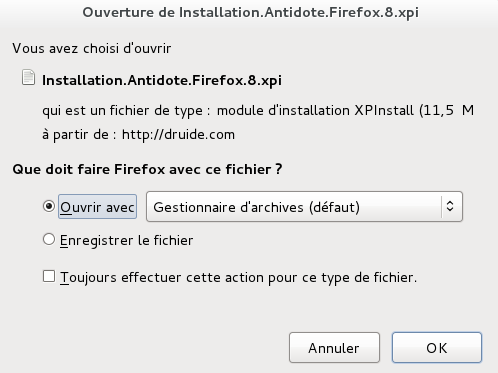Click the 'Que doit faire Firefox avec ce fichier ?' heading
498x373 pixels.
147,169
